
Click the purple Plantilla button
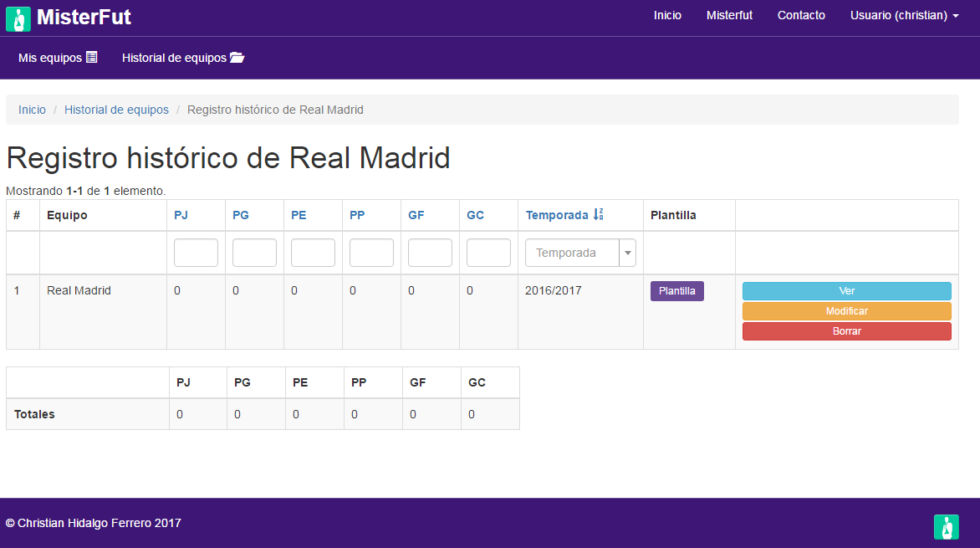pos(676,291)
